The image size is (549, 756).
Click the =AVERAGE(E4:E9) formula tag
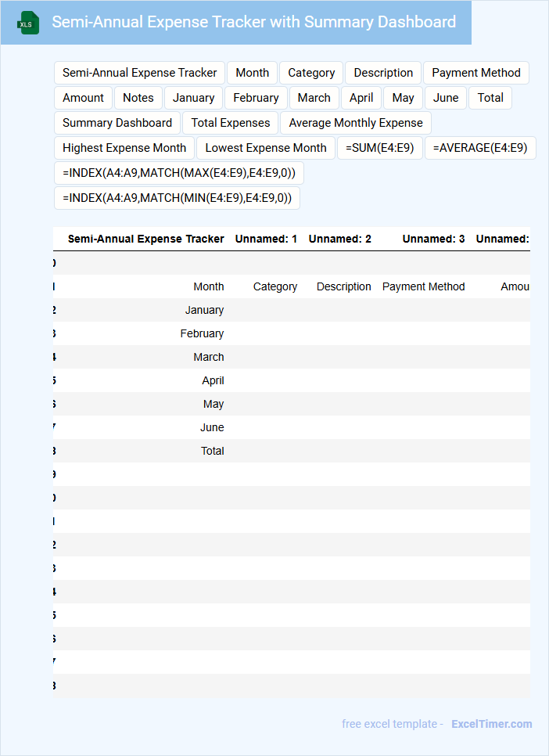[480, 148]
